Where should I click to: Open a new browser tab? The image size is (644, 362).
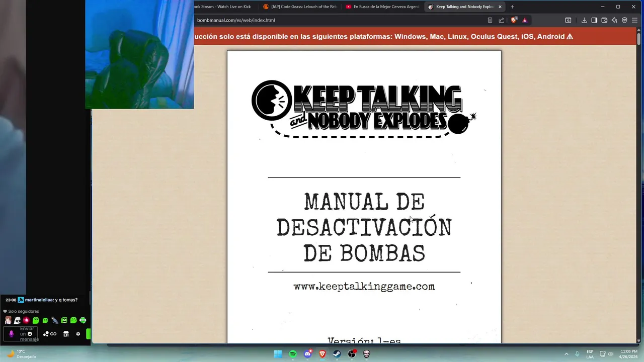[x=512, y=7]
